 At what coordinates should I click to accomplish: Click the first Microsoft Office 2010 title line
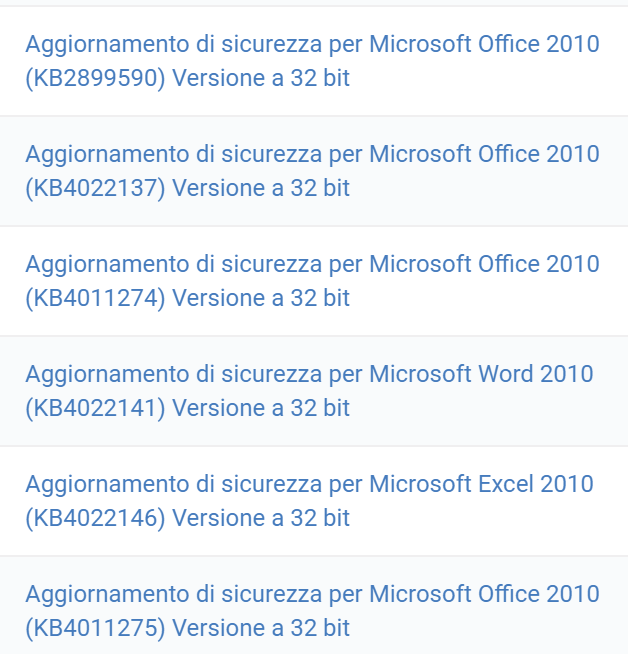click(312, 45)
